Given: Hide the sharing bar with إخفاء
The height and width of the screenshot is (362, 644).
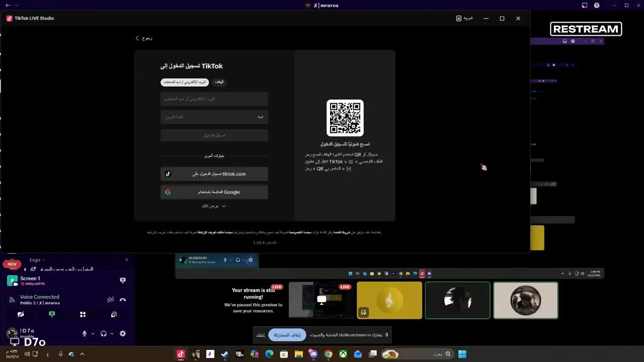Looking at the screenshot, I should pos(261,335).
